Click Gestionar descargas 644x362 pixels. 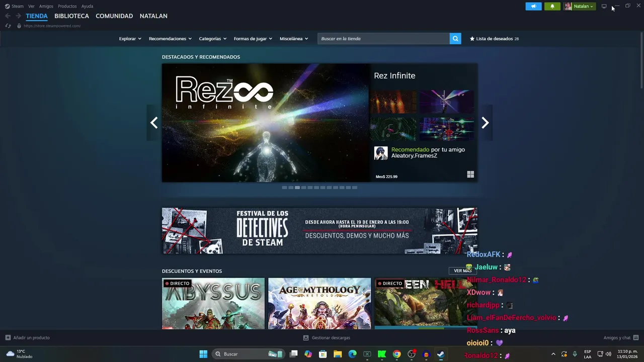331,338
